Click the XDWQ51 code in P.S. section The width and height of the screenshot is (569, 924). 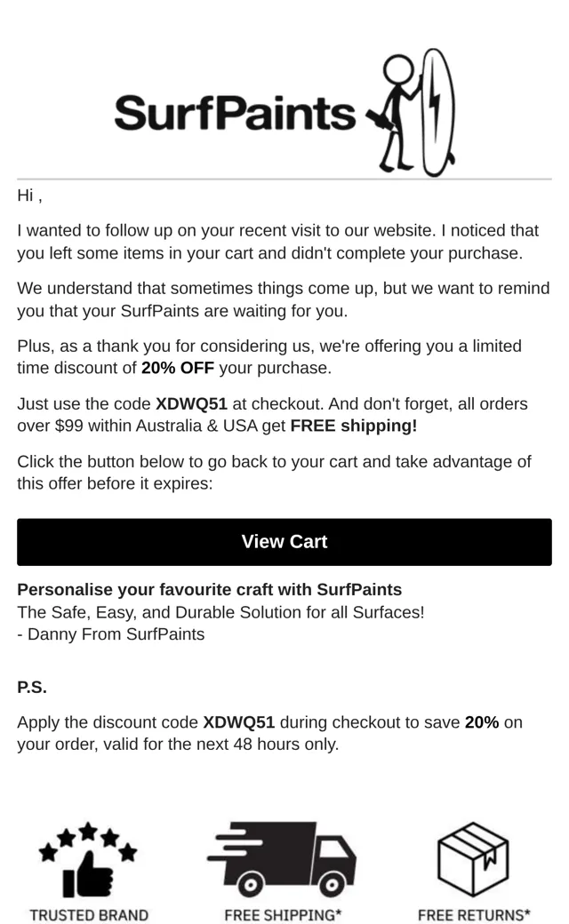pyautogui.click(x=239, y=722)
